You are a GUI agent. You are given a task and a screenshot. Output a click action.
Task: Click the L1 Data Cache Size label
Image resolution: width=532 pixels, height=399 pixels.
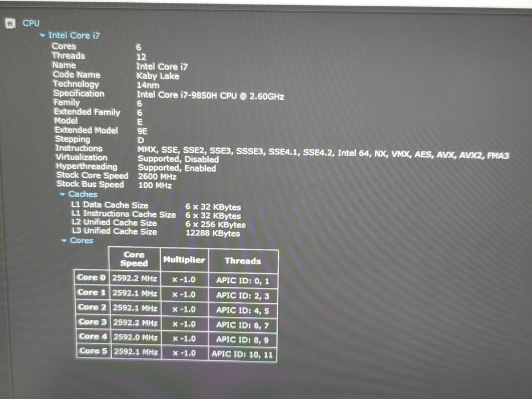(109, 205)
